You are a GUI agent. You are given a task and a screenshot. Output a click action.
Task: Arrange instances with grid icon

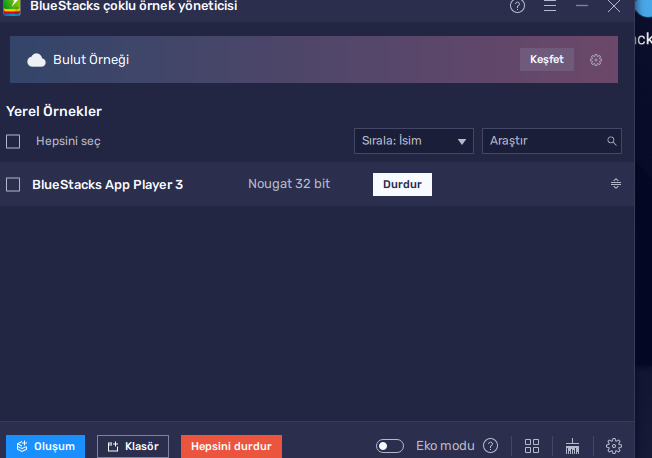pyautogui.click(x=532, y=446)
